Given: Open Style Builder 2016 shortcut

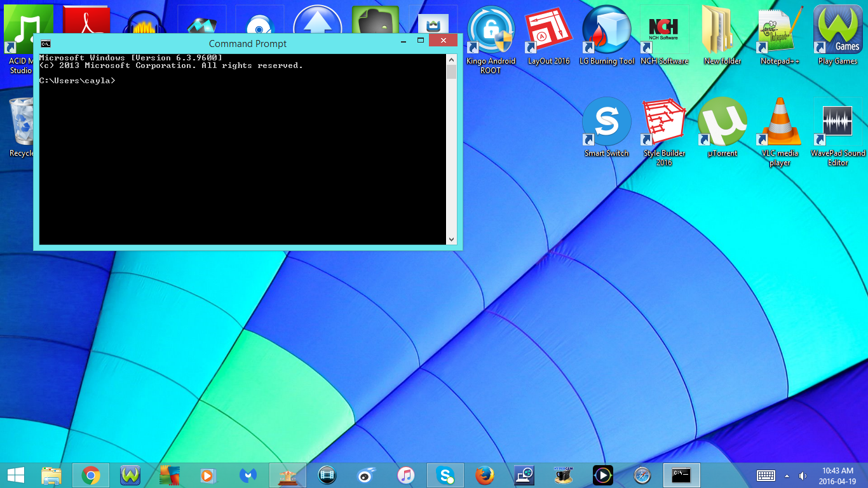Looking at the screenshot, I should [x=665, y=132].
